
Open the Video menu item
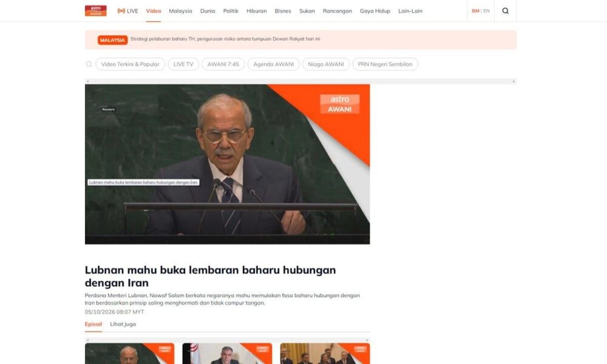click(154, 11)
